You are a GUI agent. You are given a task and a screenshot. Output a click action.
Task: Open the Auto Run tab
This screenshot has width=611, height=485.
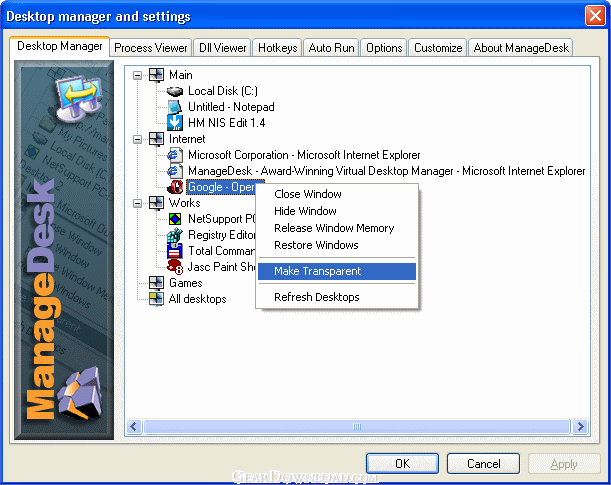tap(331, 48)
